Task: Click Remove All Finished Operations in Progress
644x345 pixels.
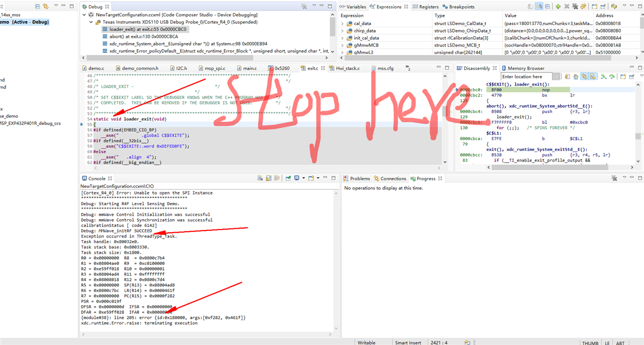Action: (x=615, y=178)
